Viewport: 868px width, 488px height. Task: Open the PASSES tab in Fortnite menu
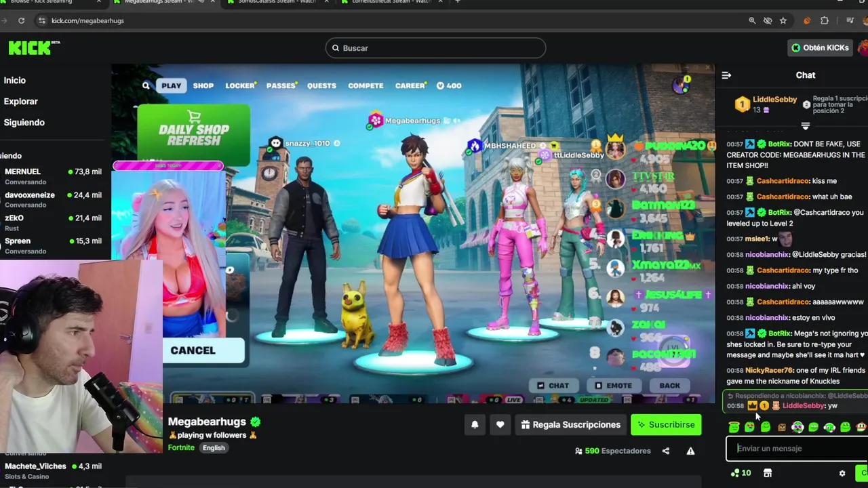coord(281,85)
